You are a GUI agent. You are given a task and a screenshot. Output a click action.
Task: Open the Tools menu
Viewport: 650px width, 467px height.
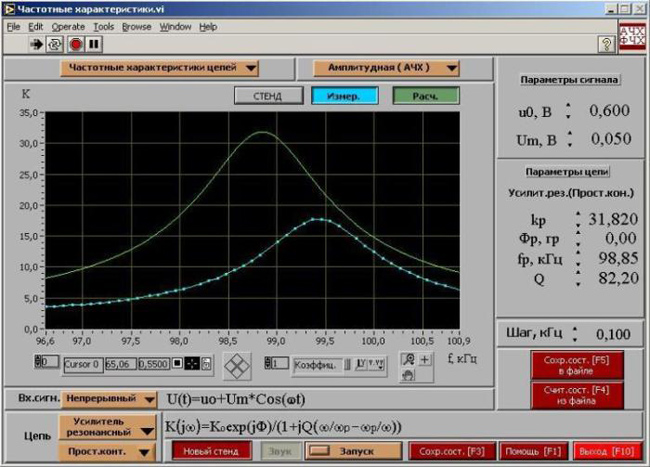(103, 27)
